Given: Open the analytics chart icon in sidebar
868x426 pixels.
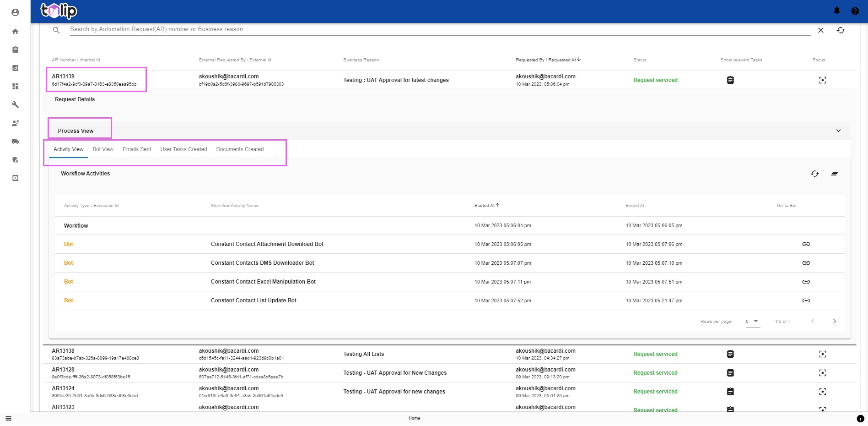Looking at the screenshot, I should coord(15,68).
